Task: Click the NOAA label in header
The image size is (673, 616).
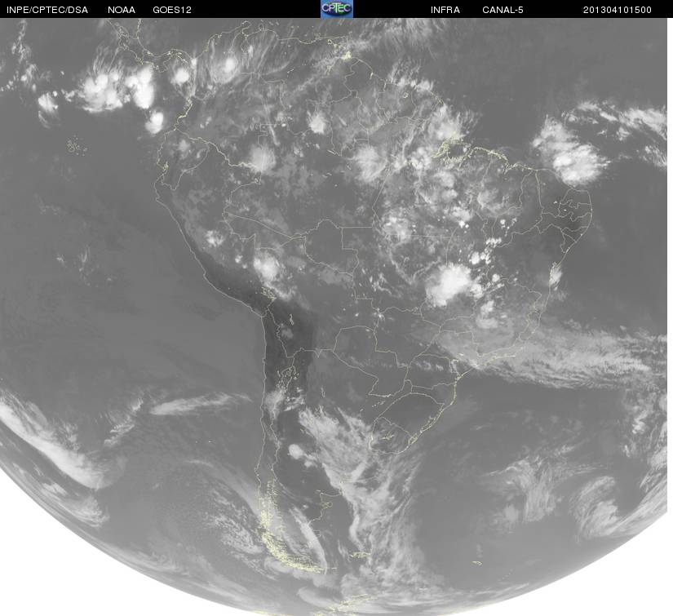Action: (x=122, y=10)
